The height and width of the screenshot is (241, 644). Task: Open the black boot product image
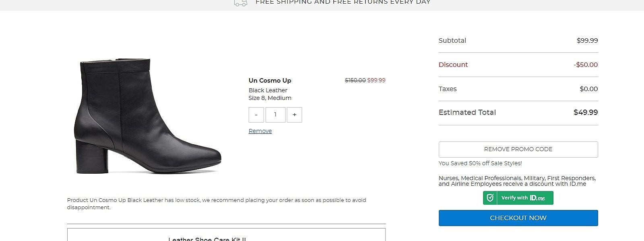click(x=147, y=117)
